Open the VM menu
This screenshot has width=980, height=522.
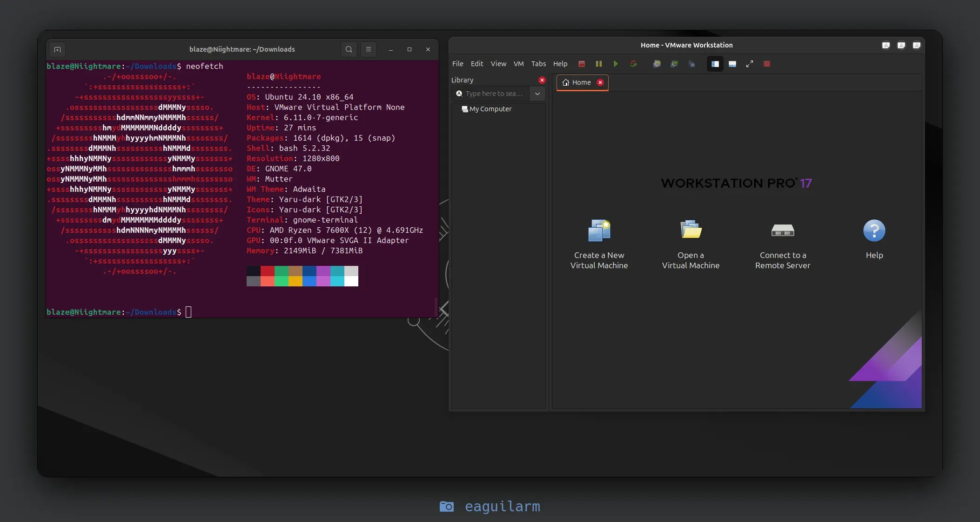(x=518, y=64)
